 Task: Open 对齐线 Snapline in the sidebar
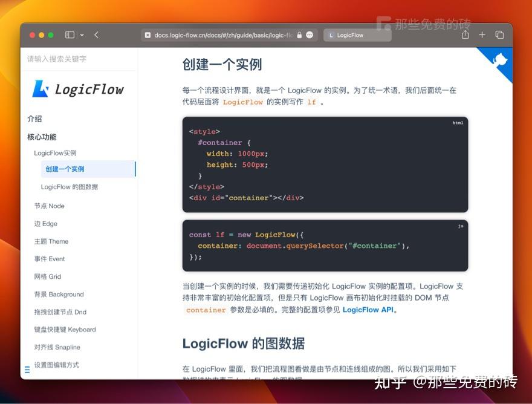coord(57,347)
